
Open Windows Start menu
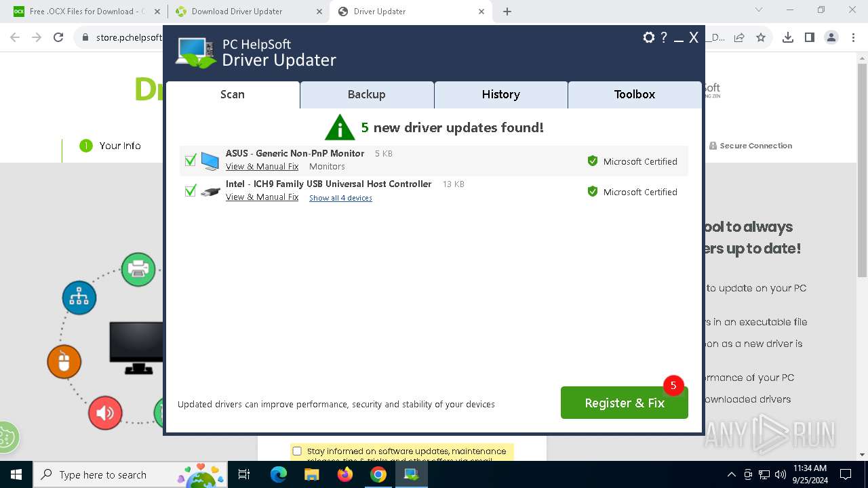click(16, 474)
